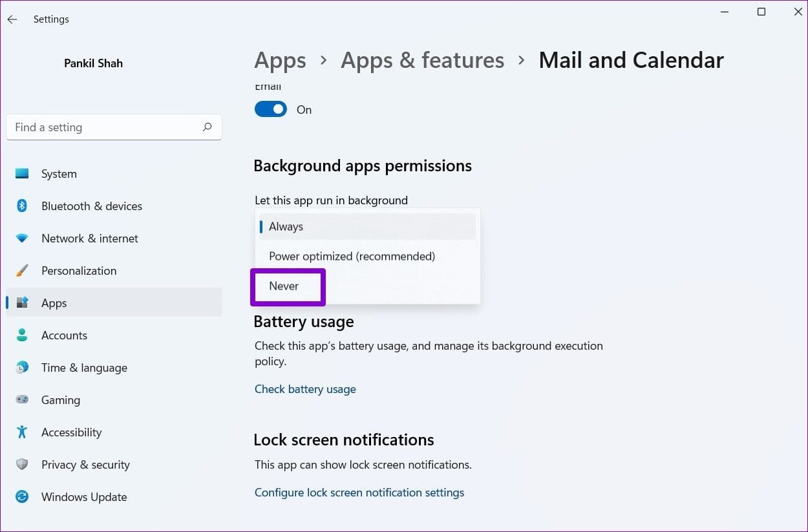Open System via its monitor icon
Screen dimensions: 808x532
click(x=22, y=174)
